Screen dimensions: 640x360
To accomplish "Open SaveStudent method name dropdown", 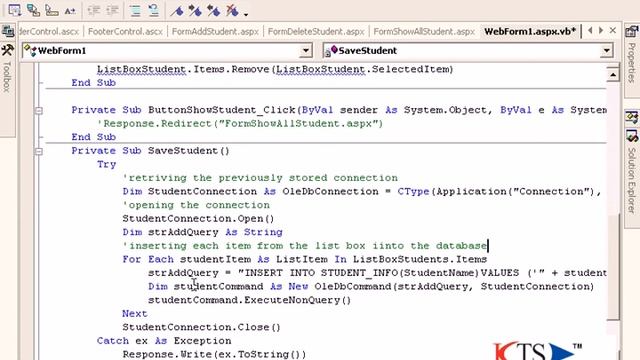I will (x=607, y=51).
